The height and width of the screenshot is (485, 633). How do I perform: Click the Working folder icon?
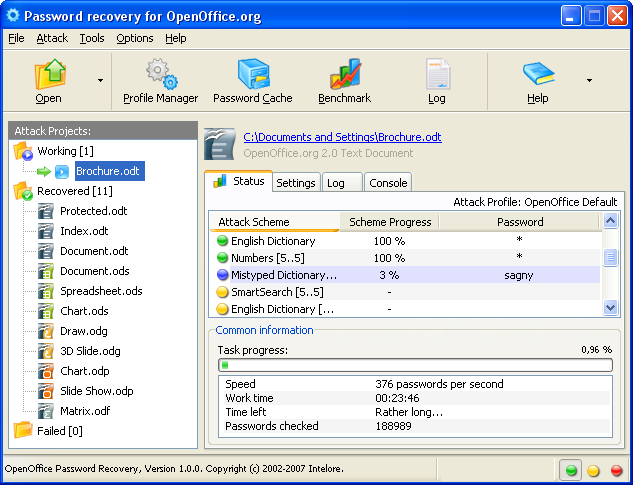(23, 151)
